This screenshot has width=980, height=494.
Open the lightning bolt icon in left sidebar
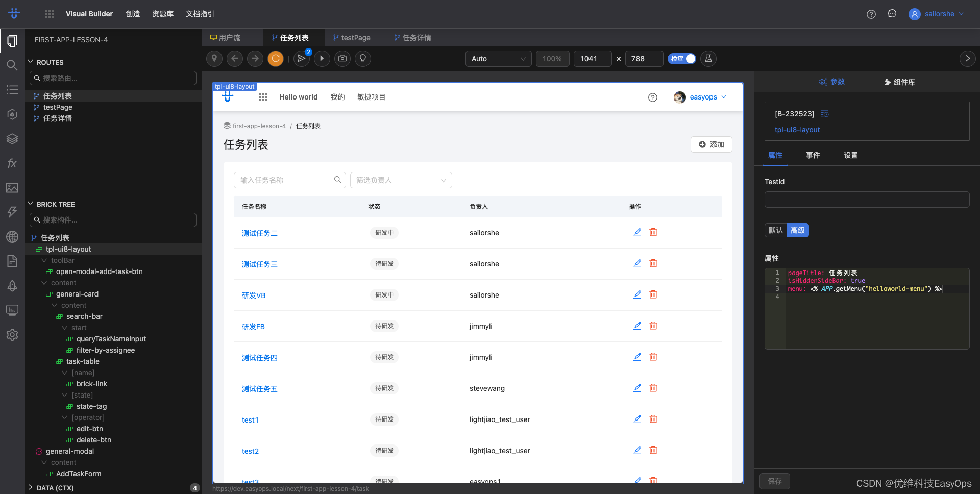point(12,212)
